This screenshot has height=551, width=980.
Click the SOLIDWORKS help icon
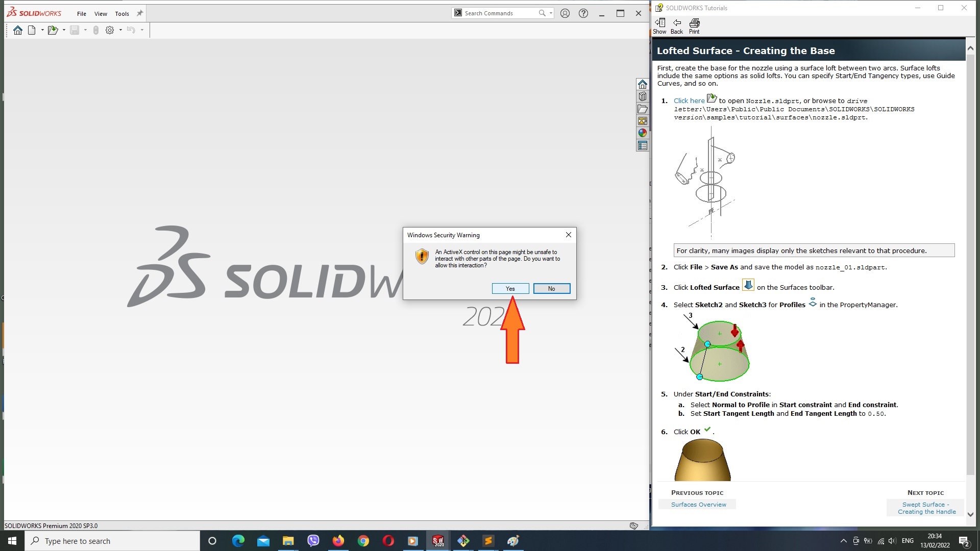pyautogui.click(x=583, y=13)
